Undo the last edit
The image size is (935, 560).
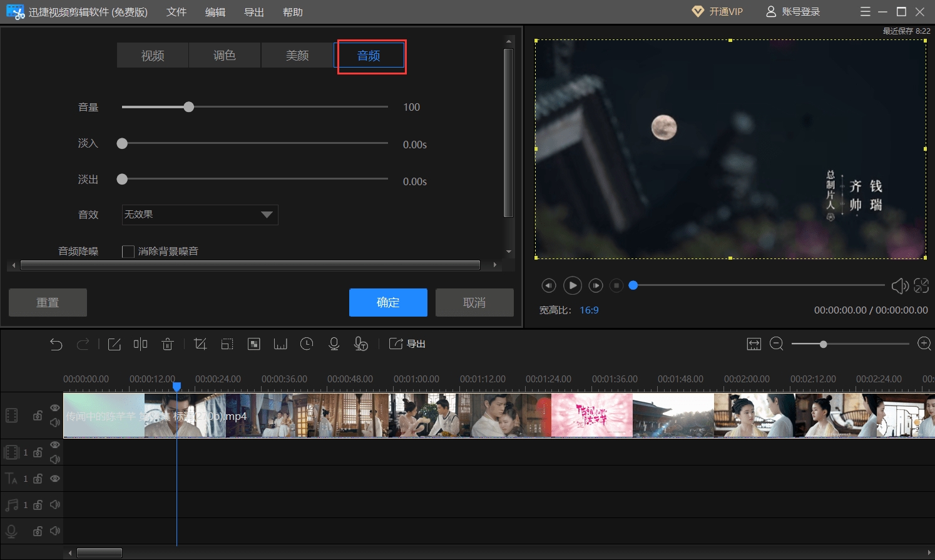pyautogui.click(x=56, y=344)
